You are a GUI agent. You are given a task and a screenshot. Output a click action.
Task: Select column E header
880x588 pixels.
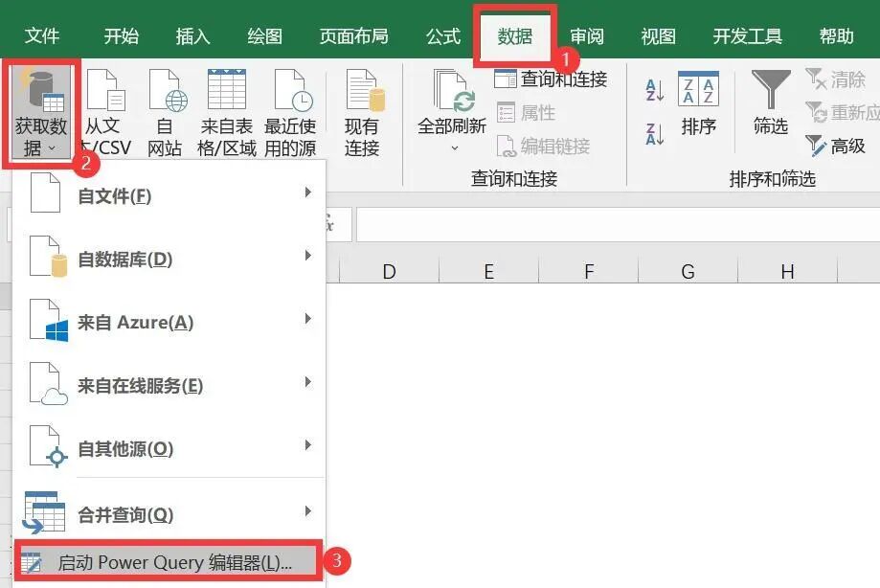coord(488,272)
